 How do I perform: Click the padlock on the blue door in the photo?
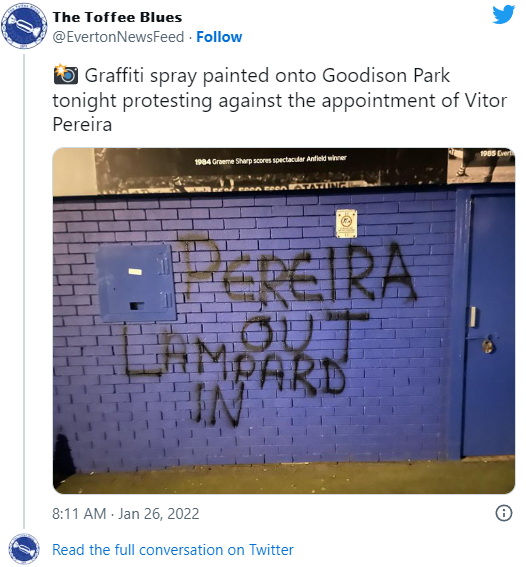[x=487, y=345]
